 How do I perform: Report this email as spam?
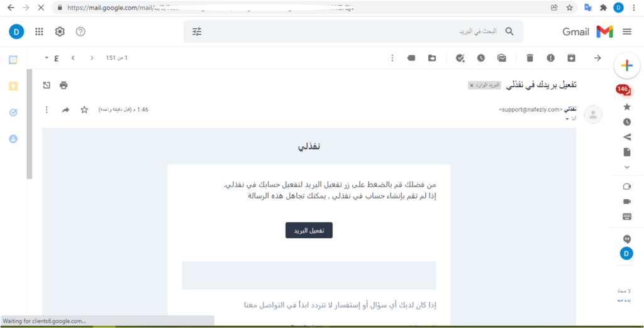tap(550, 58)
